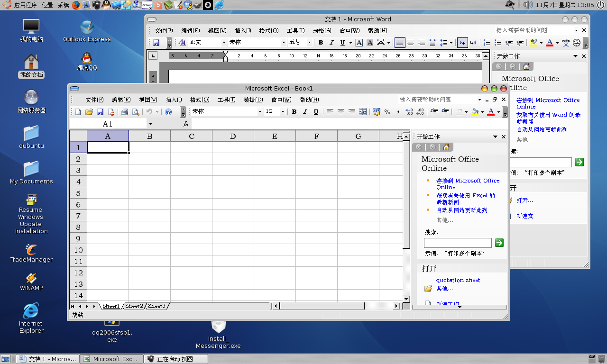Screen dimensions: 607x364
Task: Toggle Bold in Excel toolbar
Action: click(x=294, y=112)
